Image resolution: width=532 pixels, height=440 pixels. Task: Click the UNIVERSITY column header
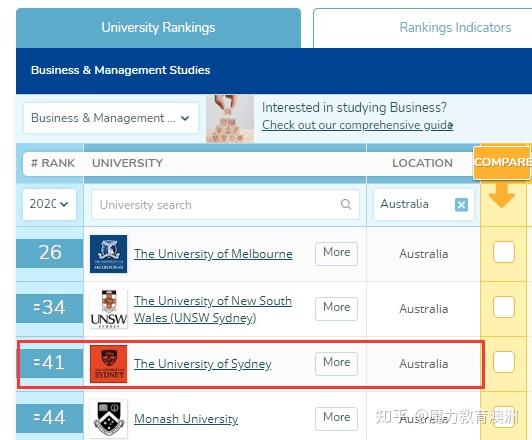pos(128,163)
